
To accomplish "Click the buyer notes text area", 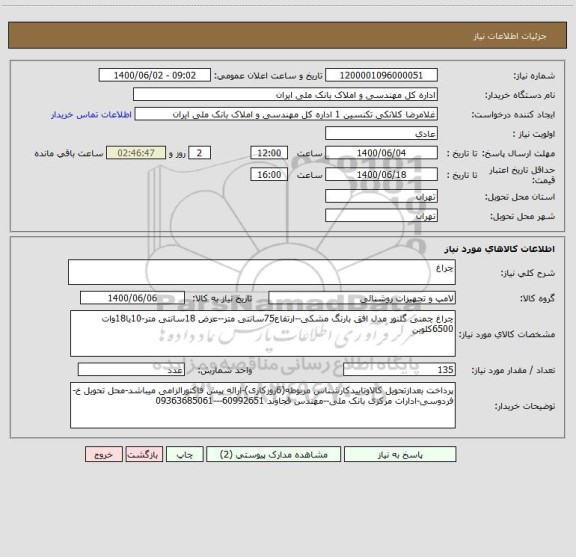I will (x=263, y=405).
